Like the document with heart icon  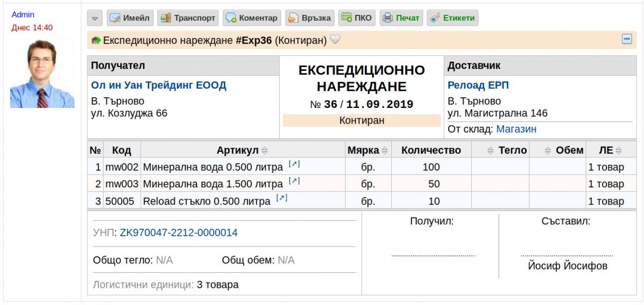(335, 40)
